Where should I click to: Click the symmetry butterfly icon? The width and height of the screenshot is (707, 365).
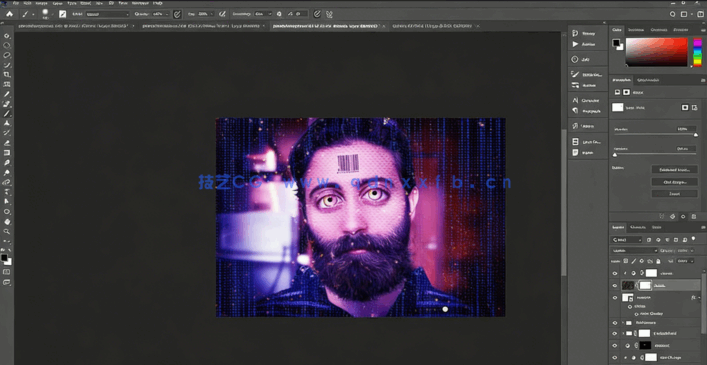330,14
